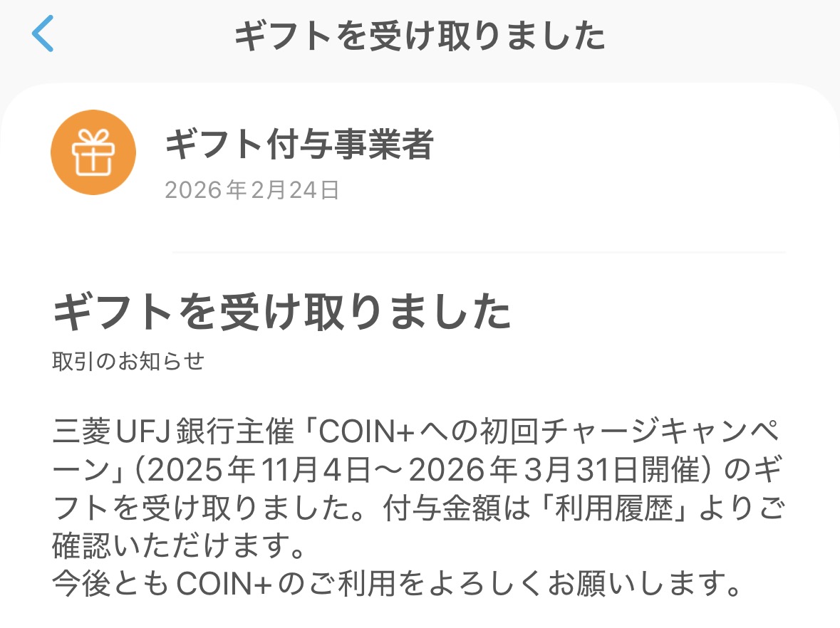The height and width of the screenshot is (628, 840).
Task: Tap the blue back chevron
Action: [43, 36]
